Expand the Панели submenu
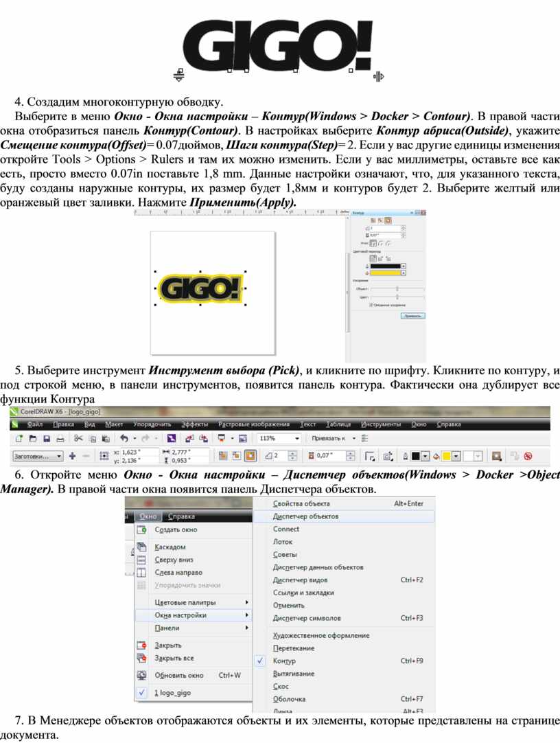The width and height of the screenshot is (560, 743). coord(193,628)
